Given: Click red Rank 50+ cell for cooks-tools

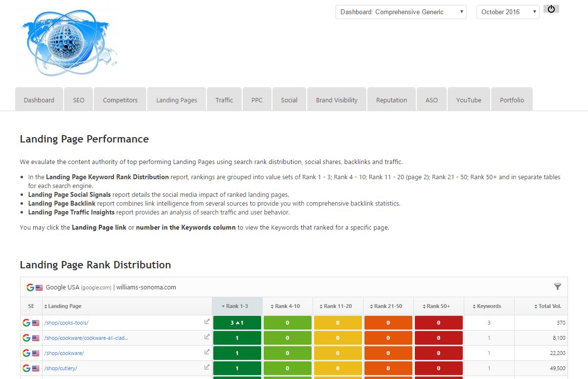Looking at the screenshot, I should [x=438, y=323].
